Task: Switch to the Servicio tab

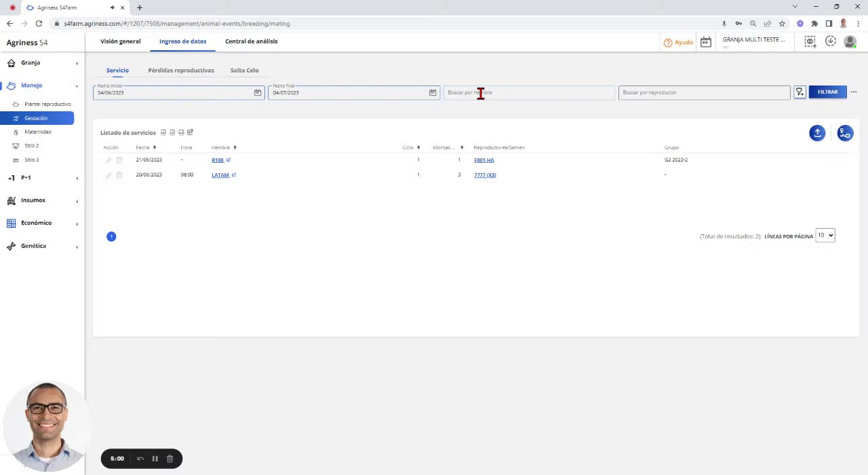Action: [x=117, y=71]
